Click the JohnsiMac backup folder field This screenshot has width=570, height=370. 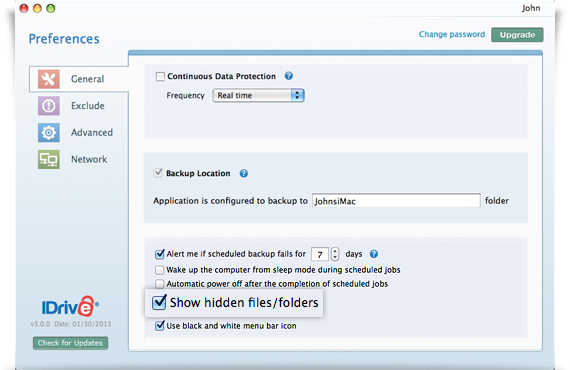click(396, 201)
